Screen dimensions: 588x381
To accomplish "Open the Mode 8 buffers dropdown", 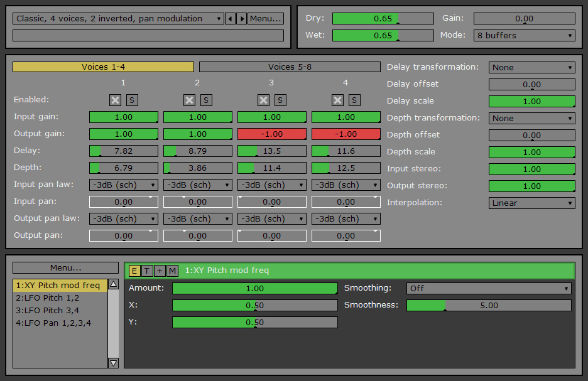I will click(x=525, y=36).
